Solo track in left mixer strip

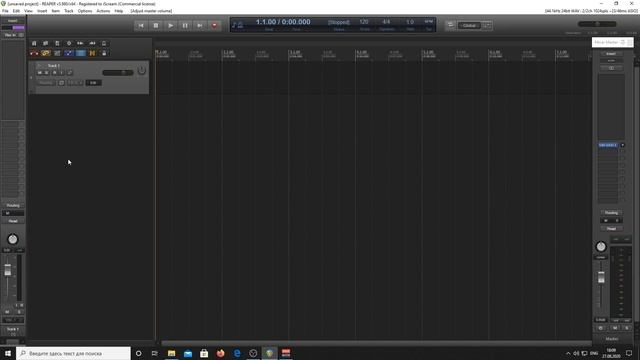tap(19, 312)
